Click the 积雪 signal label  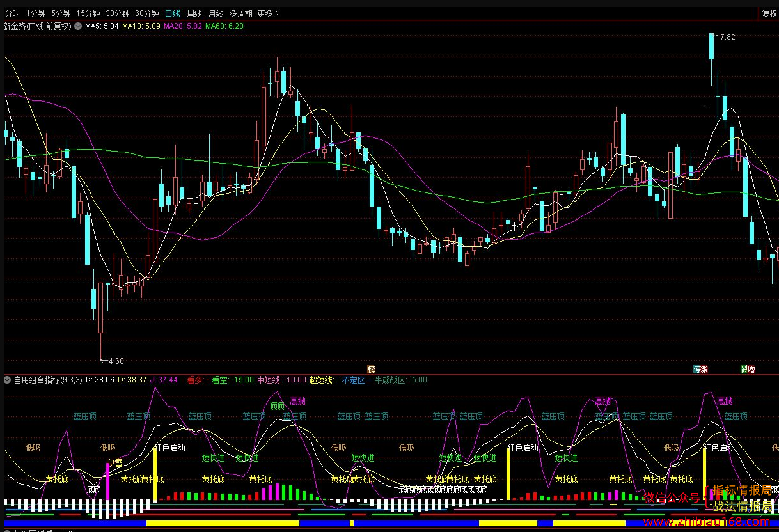pyautogui.click(x=114, y=462)
